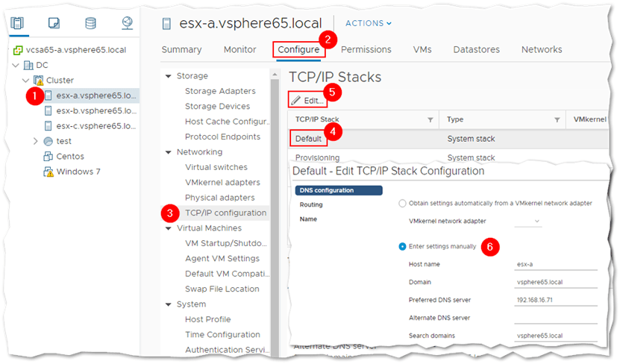Click host icon of esx-c.vsphere65.lo...
The width and height of the screenshot is (620, 364).
coord(48,125)
